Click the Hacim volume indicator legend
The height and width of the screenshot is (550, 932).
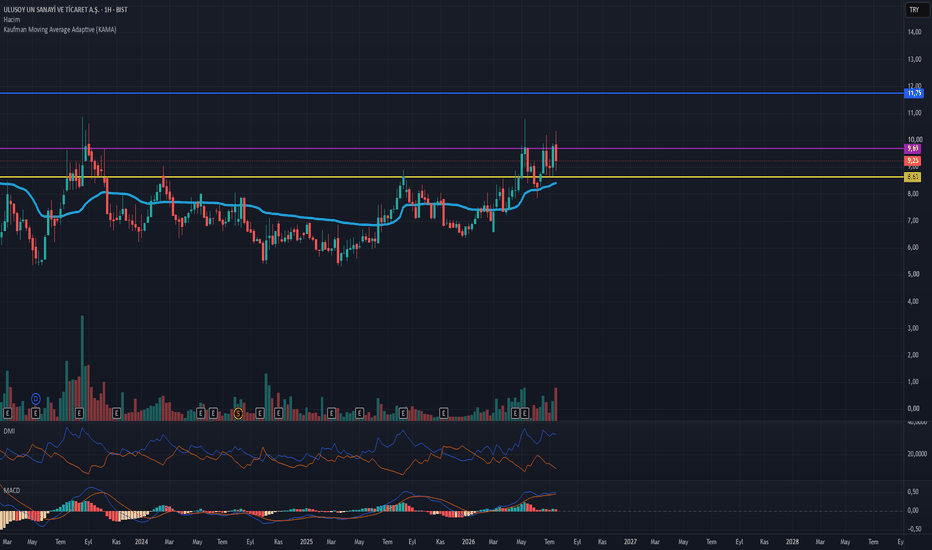tap(12, 20)
